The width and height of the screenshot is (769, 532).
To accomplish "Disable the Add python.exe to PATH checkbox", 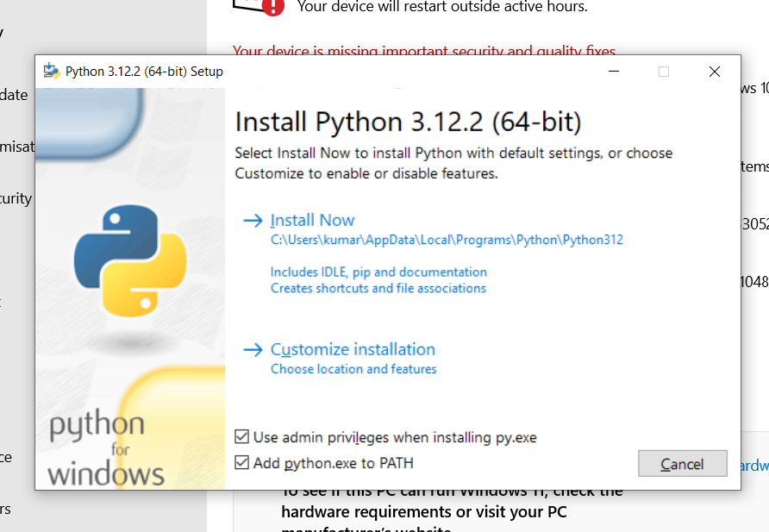I will (243, 463).
